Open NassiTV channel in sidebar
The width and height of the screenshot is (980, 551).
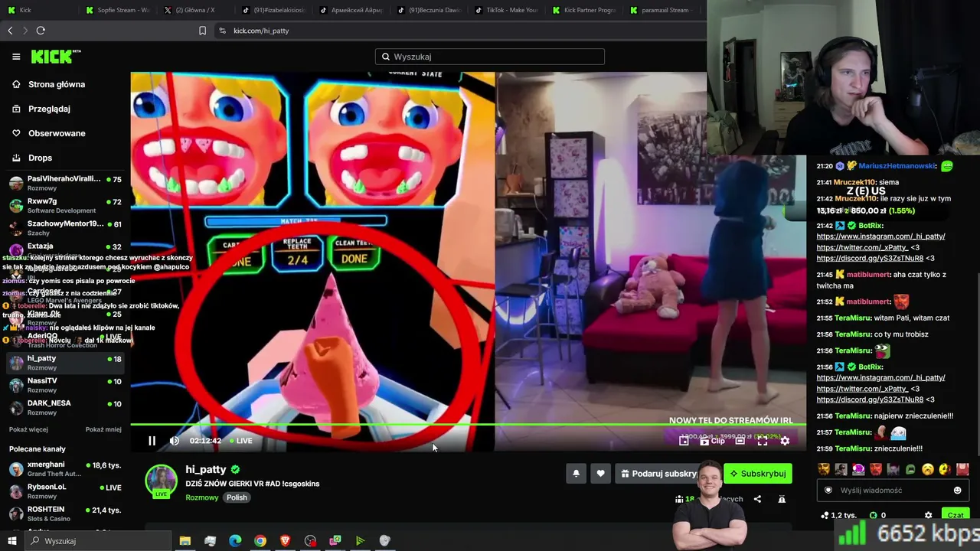65,385
